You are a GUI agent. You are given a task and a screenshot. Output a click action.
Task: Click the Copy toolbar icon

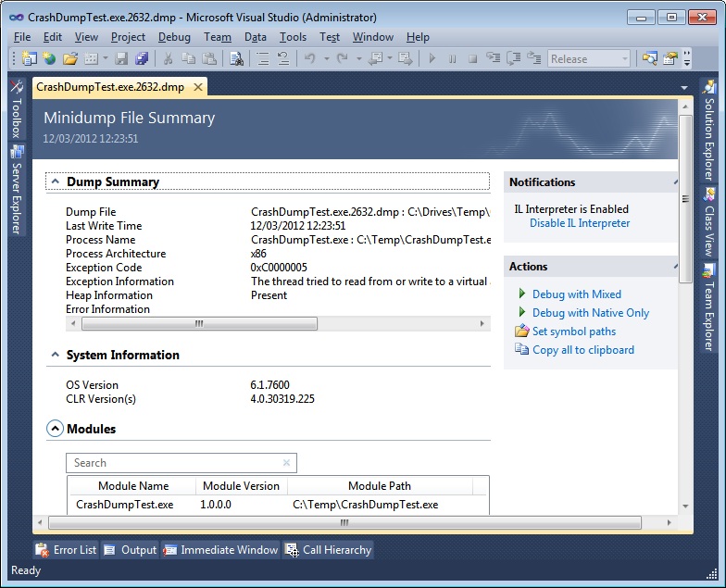click(189, 59)
